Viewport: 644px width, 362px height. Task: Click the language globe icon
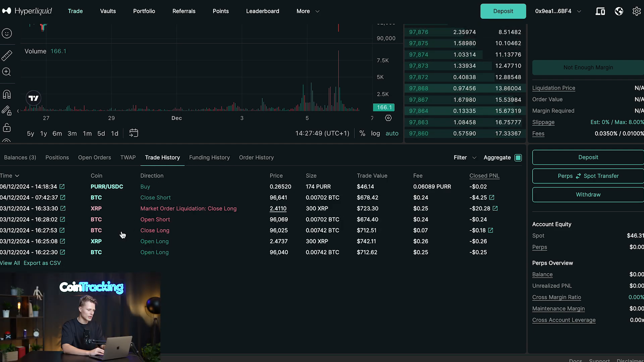(619, 11)
